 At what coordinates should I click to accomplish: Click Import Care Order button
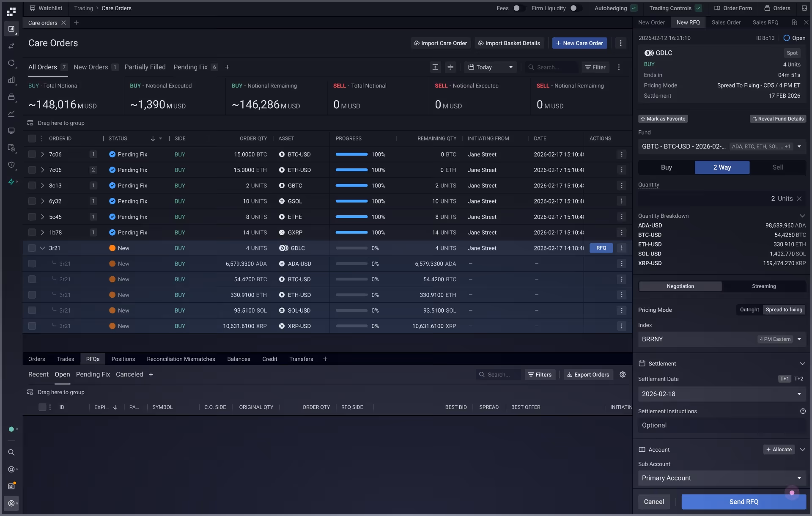coord(440,43)
